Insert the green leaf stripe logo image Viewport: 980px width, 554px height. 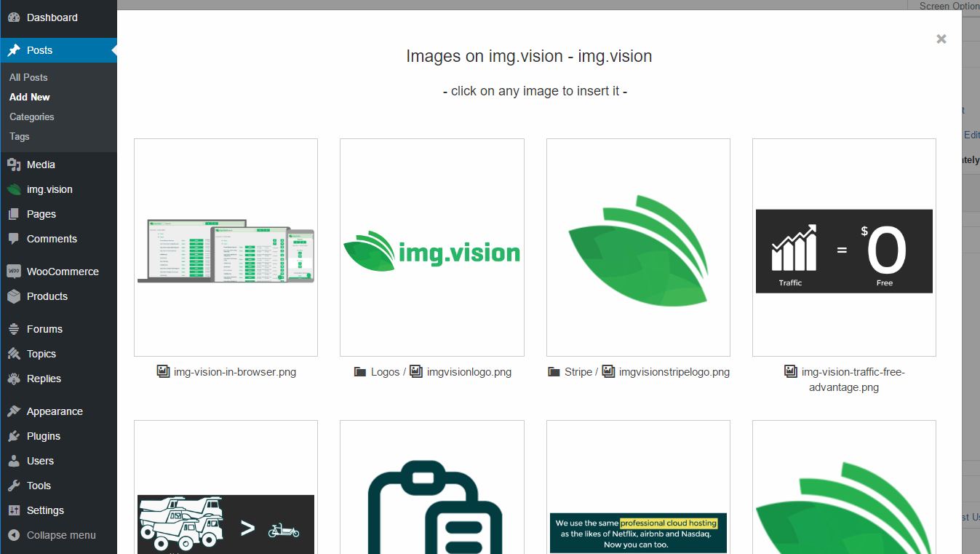(638, 248)
